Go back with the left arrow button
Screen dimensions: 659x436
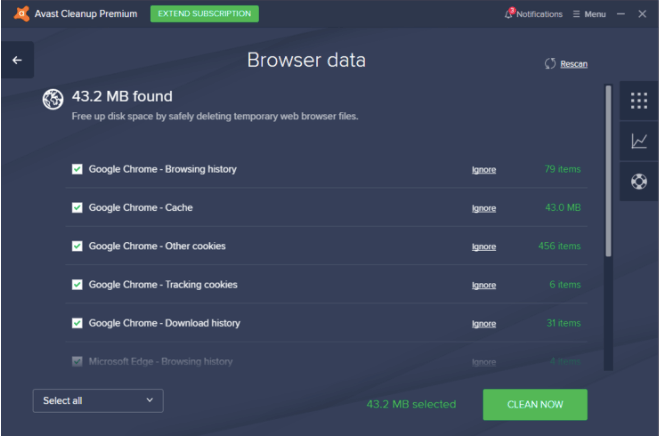pyautogui.click(x=17, y=60)
